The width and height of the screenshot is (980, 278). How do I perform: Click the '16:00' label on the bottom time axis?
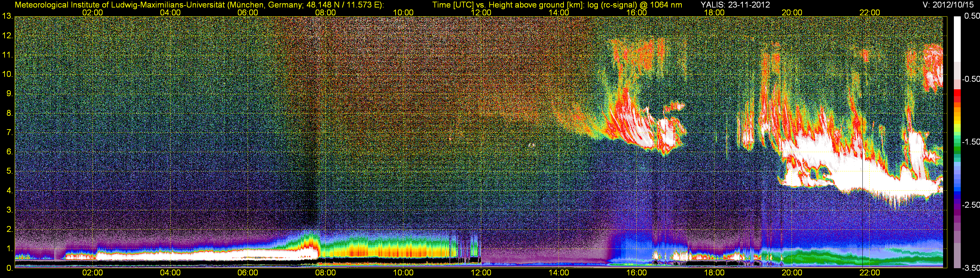[x=636, y=273]
